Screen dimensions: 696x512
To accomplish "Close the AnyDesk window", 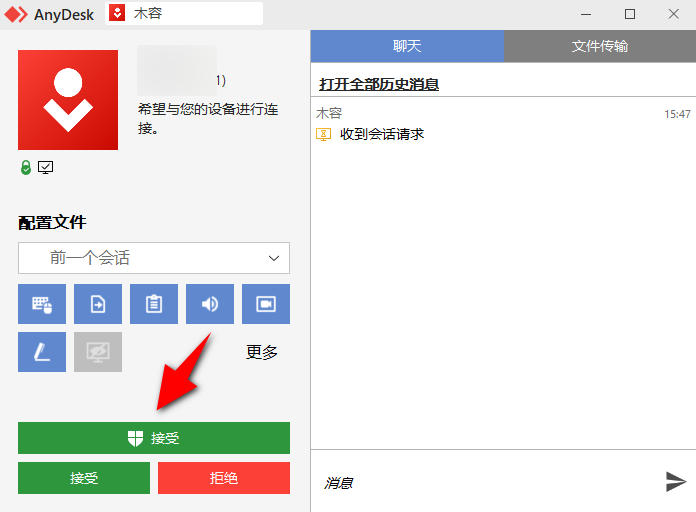I will click(673, 14).
